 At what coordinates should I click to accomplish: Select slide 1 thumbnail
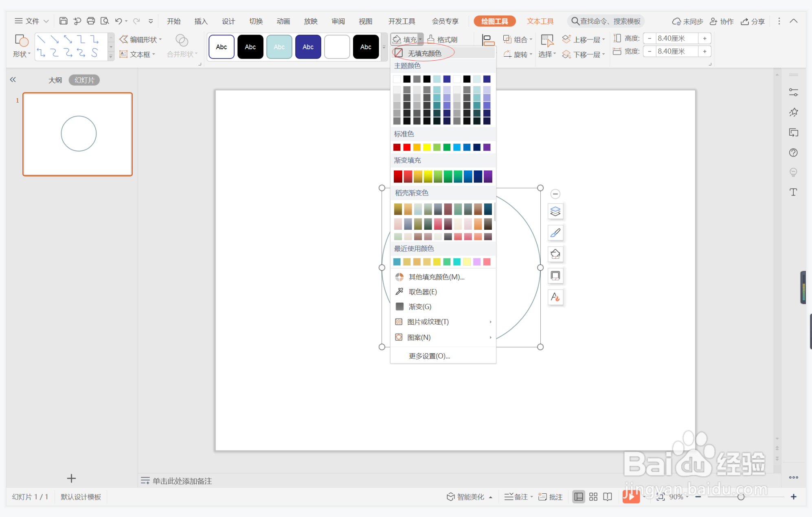pyautogui.click(x=78, y=134)
